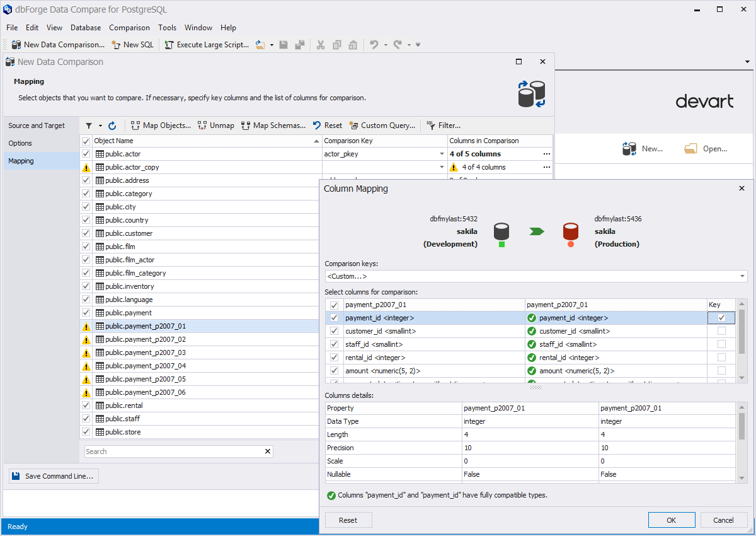The width and height of the screenshot is (756, 536).
Task: Open the Custom Query tool
Action: click(382, 125)
